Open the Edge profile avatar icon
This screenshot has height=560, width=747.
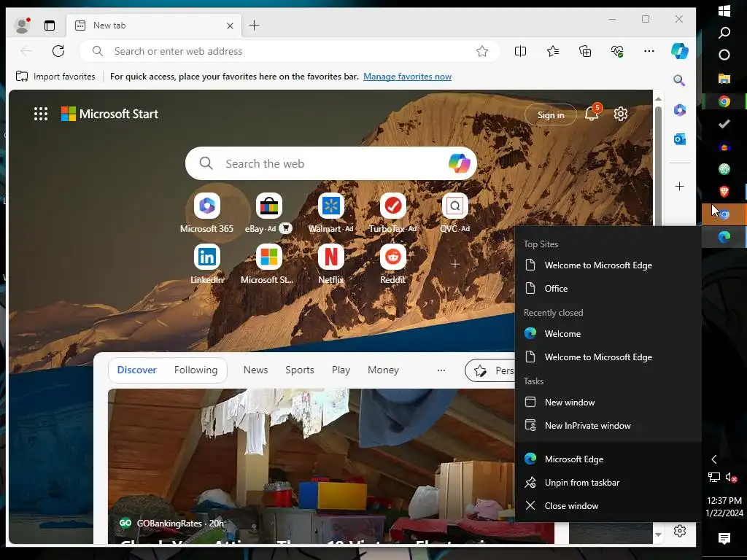(22, 26)
